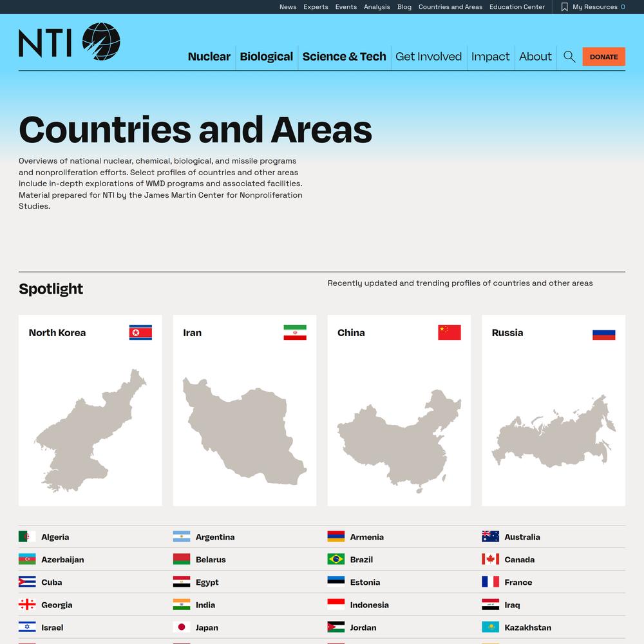Open the Biological menu
This screenshot has width=644, height=644.
coord(267,57)
